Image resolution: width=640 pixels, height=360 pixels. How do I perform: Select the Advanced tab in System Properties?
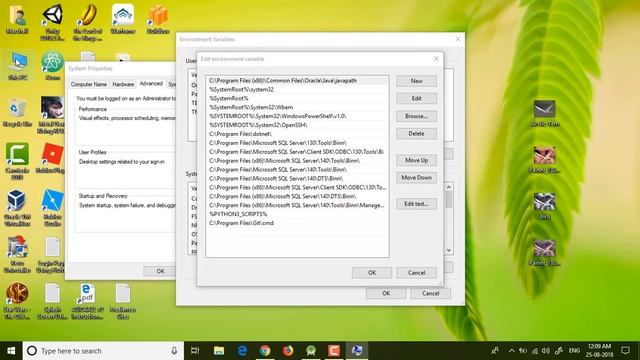pos(151,83)
